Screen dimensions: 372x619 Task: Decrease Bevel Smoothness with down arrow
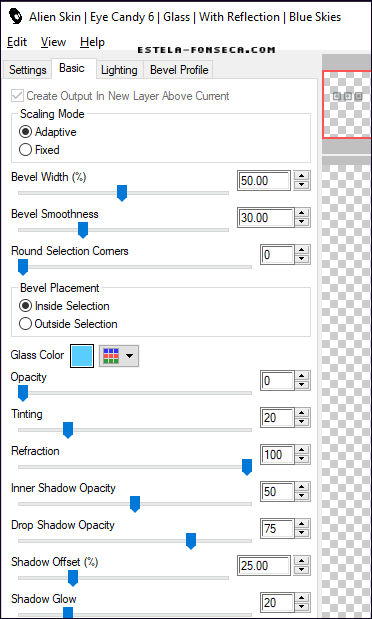coord(302,222)
